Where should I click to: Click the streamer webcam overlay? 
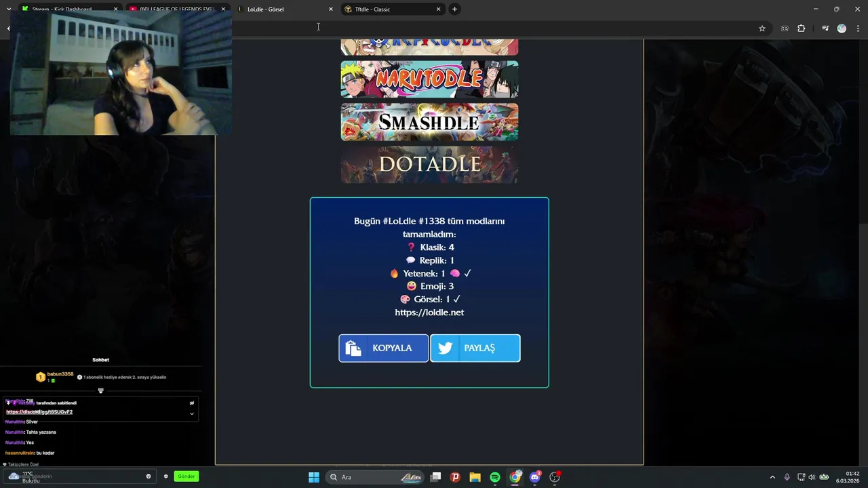(x=121, y=74)
